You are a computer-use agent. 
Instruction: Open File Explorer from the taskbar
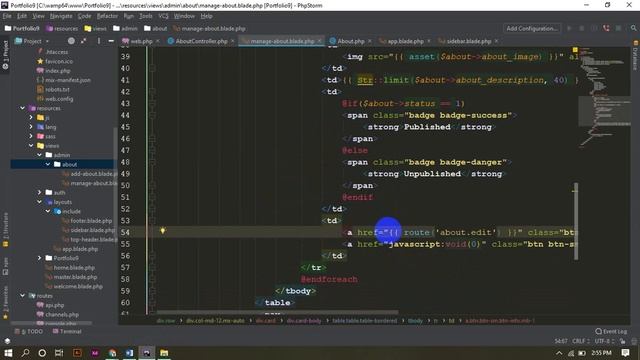pos(164,353)
